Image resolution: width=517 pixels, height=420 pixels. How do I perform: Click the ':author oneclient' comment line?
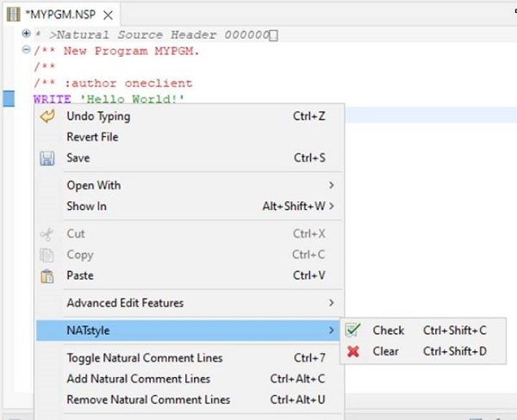pyautogui.click(x=113, y=83)
